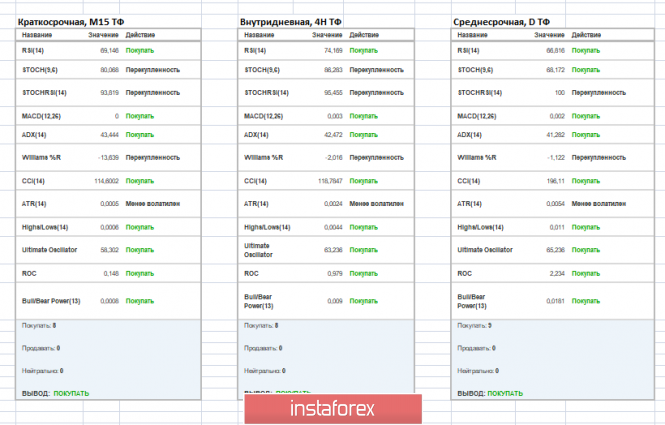Click "Менее волатилен" in M15 ATR(14) row
Screen dimensions: 665x425
click(153, 204)
